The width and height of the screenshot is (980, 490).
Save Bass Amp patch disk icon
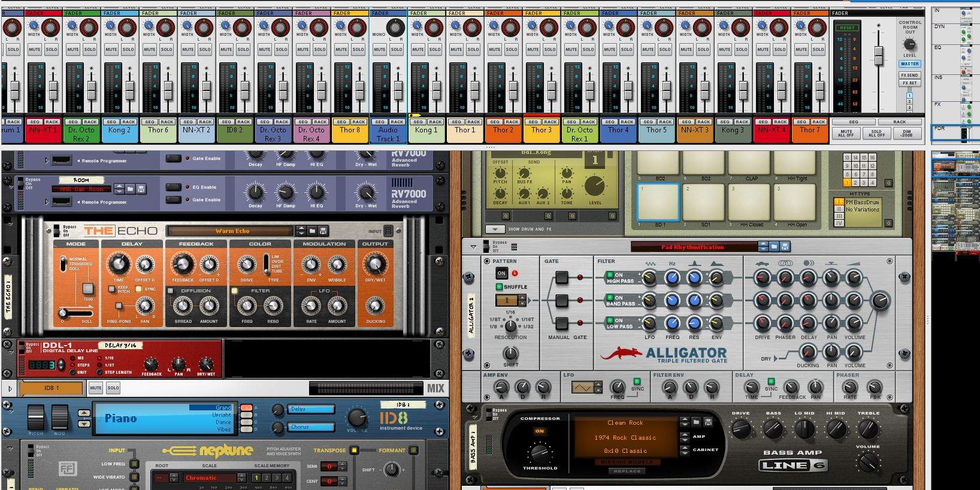(707, 422)
